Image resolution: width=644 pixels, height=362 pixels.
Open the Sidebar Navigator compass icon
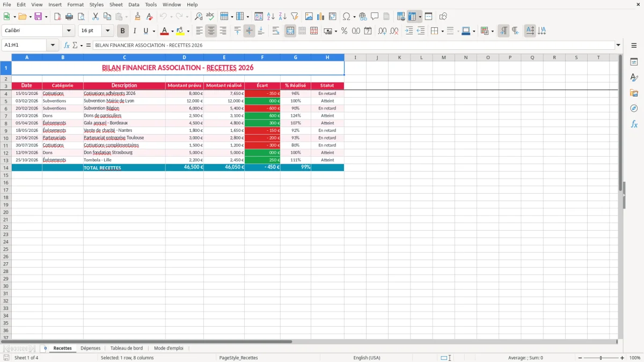(x=634, y=108)
